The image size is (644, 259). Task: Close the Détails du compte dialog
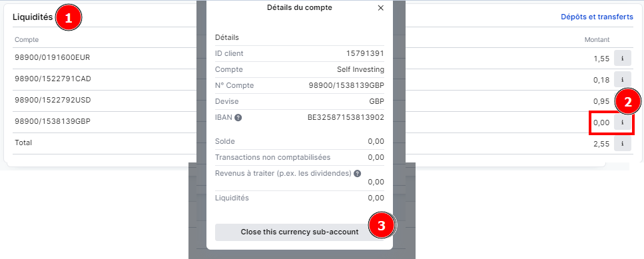click(380, 8)
